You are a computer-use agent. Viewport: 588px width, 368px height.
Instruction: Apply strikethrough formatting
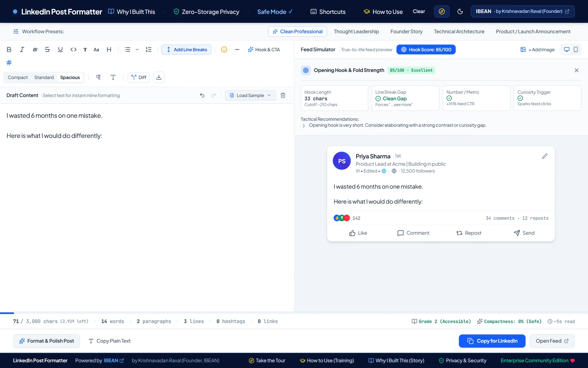click(47, 50)
